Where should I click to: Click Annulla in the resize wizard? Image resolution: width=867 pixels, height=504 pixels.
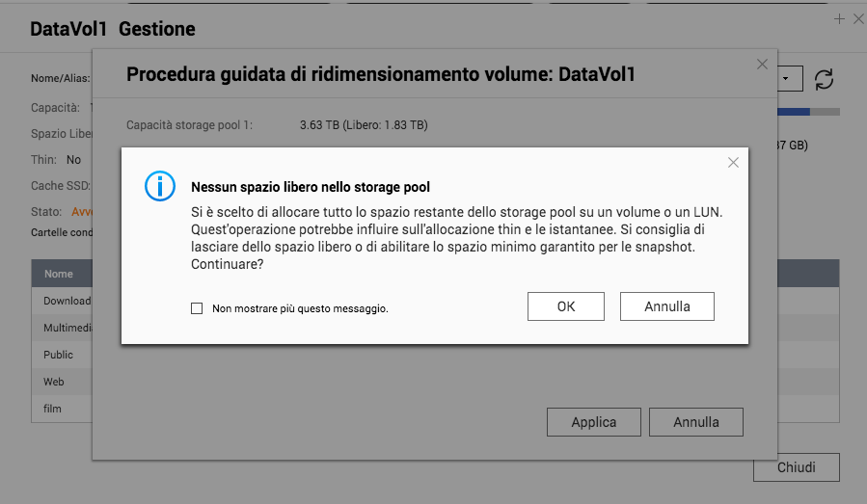696,422
